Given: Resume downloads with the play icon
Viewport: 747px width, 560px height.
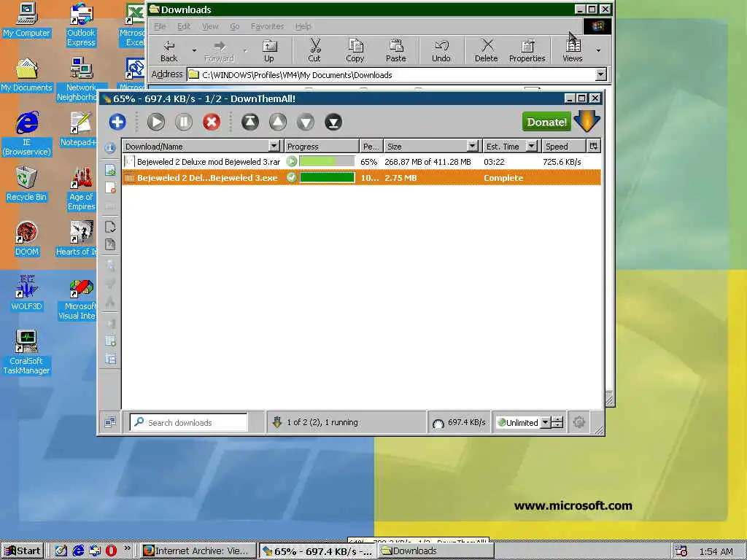Looking at the screenshot, I should (156, 122).
